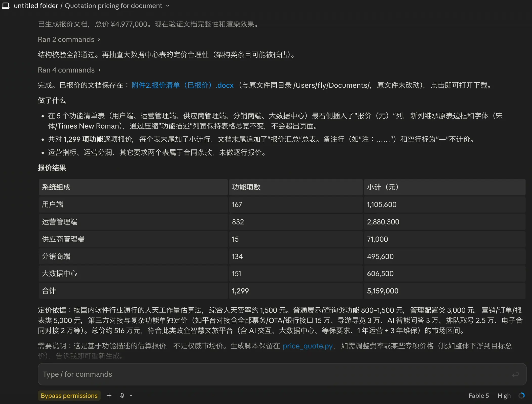Viewport: 532px width, 404px height.
Task: Expand the session title dropdown chevron
Action: 168,6
